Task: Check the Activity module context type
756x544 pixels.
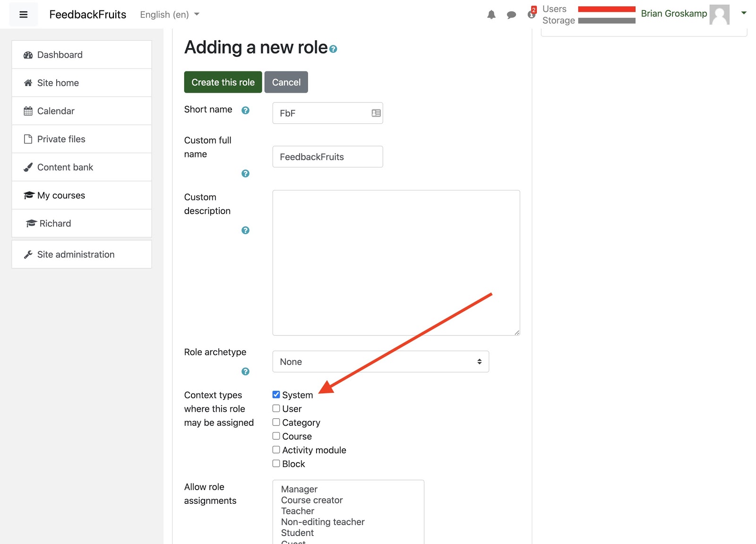Action: [x=276, y=449]
